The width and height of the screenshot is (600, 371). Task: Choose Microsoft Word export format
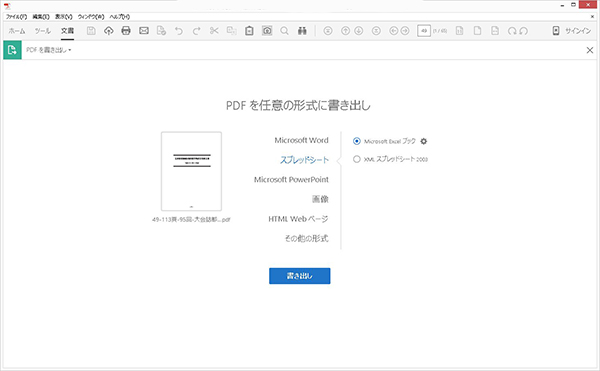coord(301,140)
